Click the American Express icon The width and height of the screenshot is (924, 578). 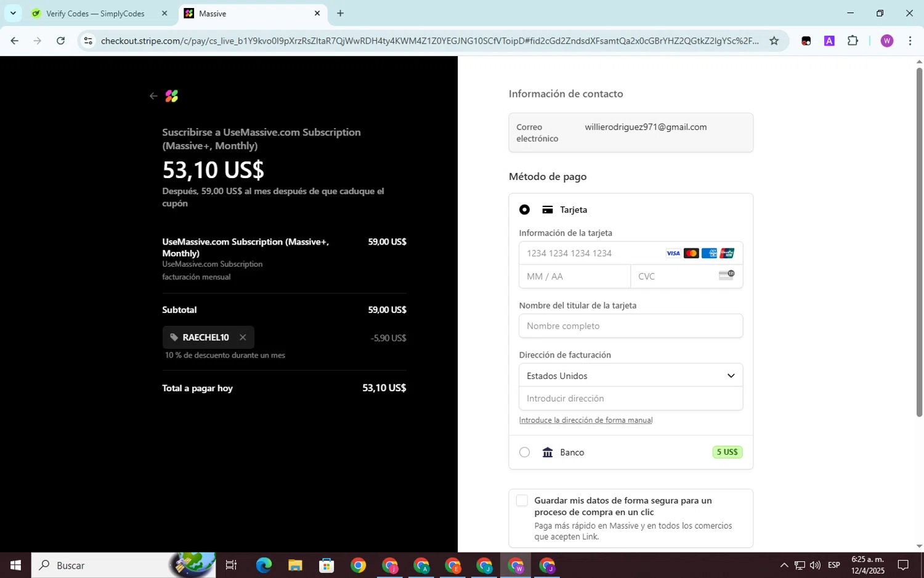709,253
